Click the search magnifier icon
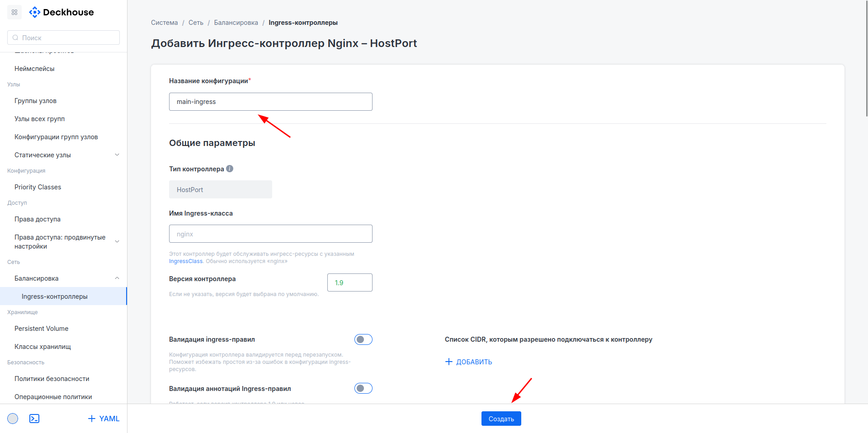The image size is (868, 433). coord(15,38)
